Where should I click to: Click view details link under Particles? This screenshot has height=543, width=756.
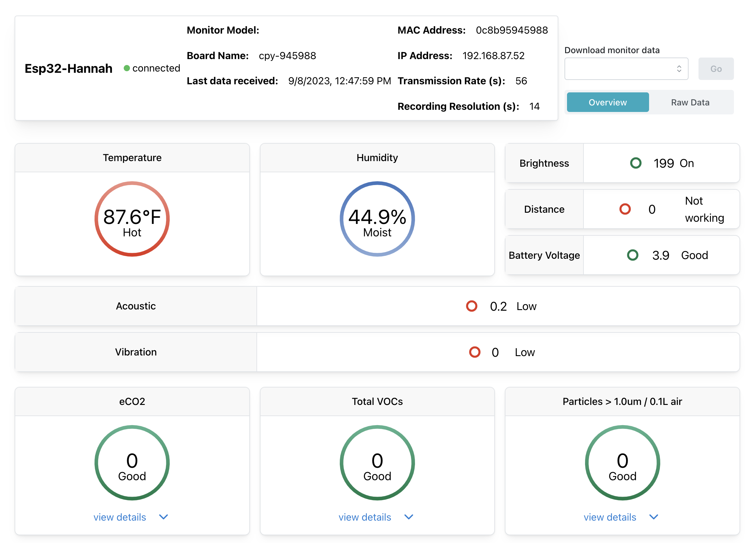pyautogui.click(x=610, y=517)
